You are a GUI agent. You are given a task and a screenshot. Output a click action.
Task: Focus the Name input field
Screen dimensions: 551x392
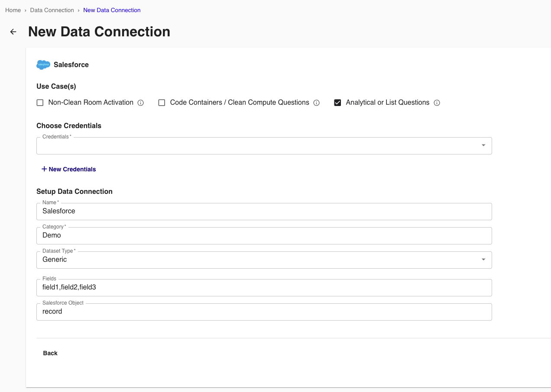(x=264, y=212)
